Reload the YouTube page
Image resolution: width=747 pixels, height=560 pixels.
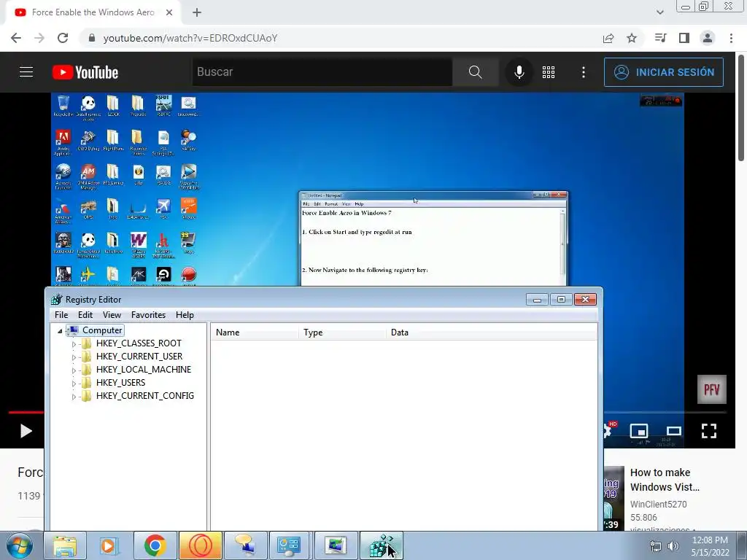(x=63, y=38)
